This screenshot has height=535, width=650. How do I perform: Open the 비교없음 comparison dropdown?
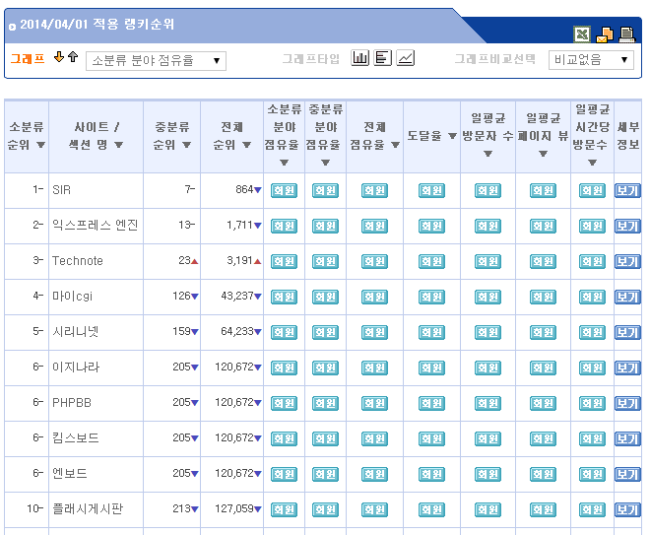[x=591, y=60]
